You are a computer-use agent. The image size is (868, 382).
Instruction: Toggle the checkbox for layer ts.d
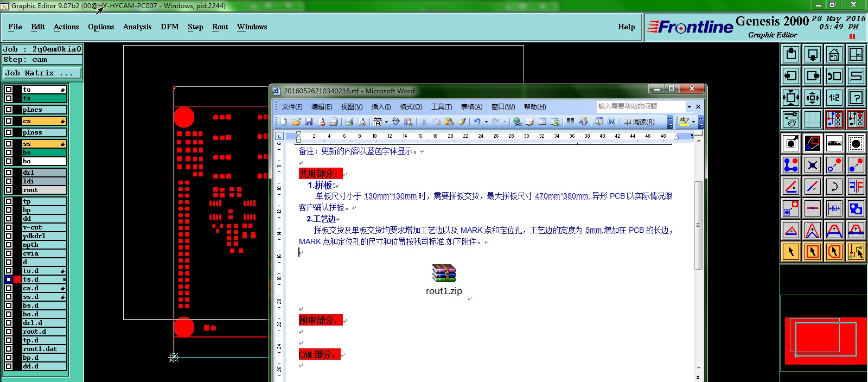(x=9, y=279)
